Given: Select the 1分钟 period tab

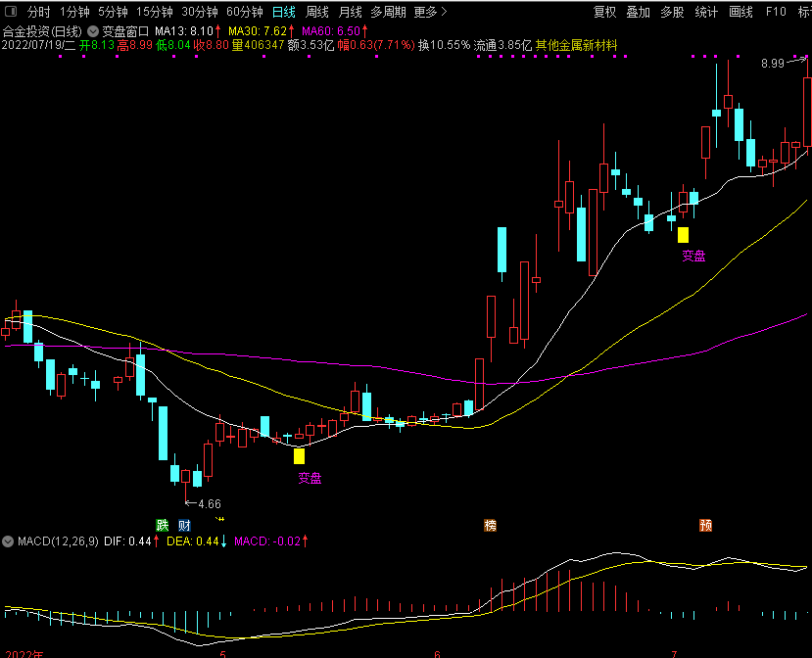Looking at the screenshot, I should click(74, 12).
